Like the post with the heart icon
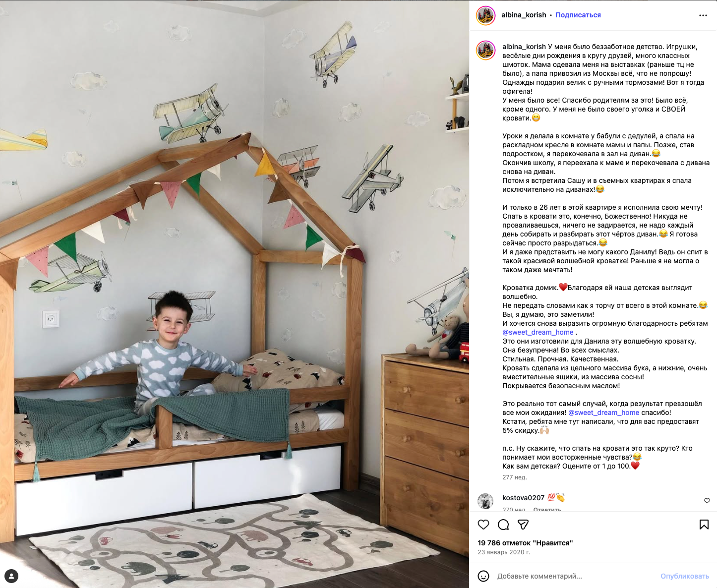 (x=483, y=525)
